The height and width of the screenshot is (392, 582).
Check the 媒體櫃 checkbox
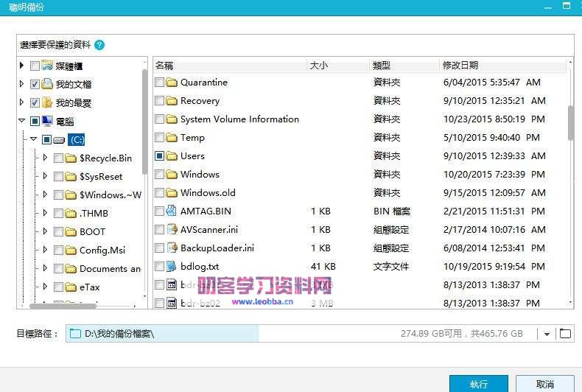pyautogui.click(x=35, y=66)
